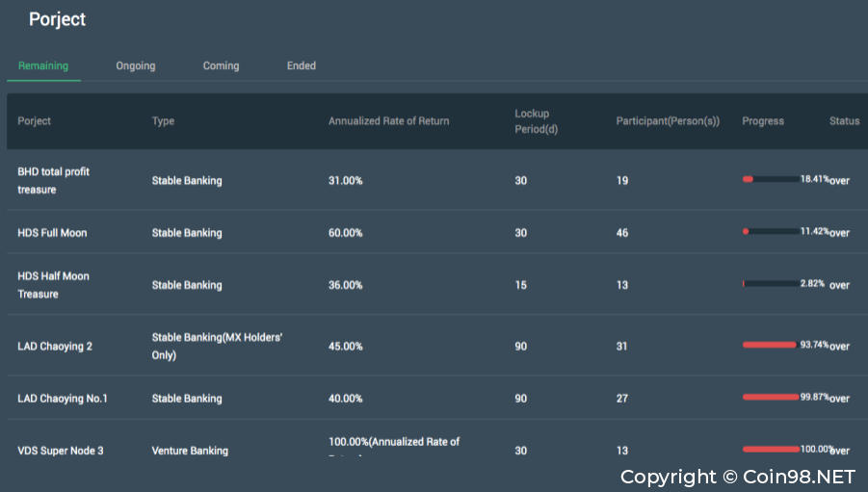Click the Porject page title
The image size is (868, 492).
pyautogui.click(x=57, y=19)
